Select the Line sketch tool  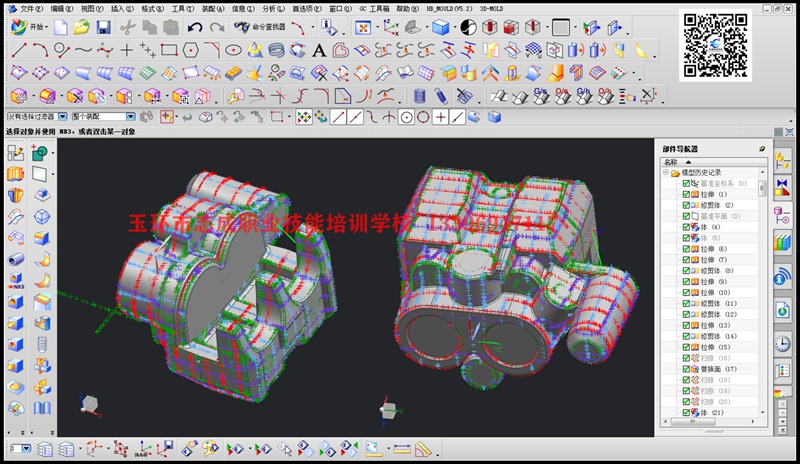click(x=19, y=50)
